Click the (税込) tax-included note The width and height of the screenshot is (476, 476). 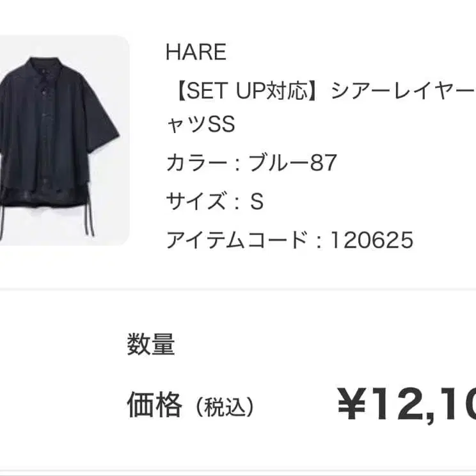pyautogui.click(x=225, y=407)
